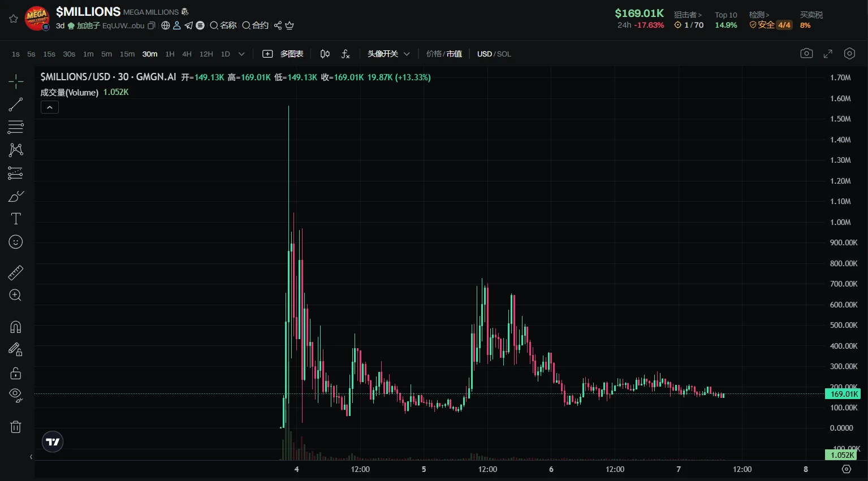
Task: Expand the snipers (狙击者) details
Action: coord(688,15)
